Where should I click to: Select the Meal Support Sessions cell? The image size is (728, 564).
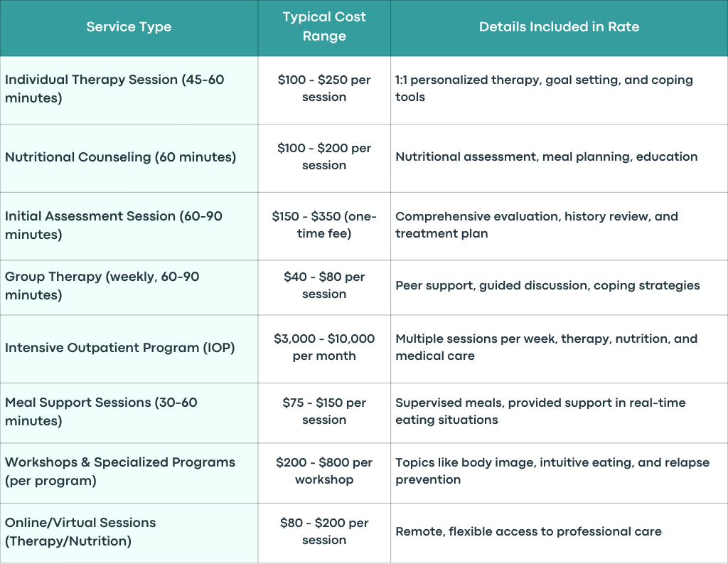[129, 413]
